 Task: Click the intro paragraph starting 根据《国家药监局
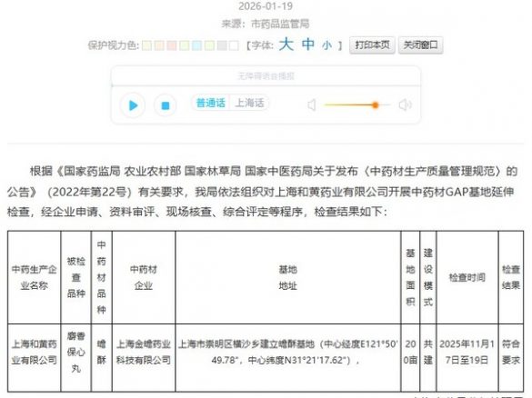262,191
